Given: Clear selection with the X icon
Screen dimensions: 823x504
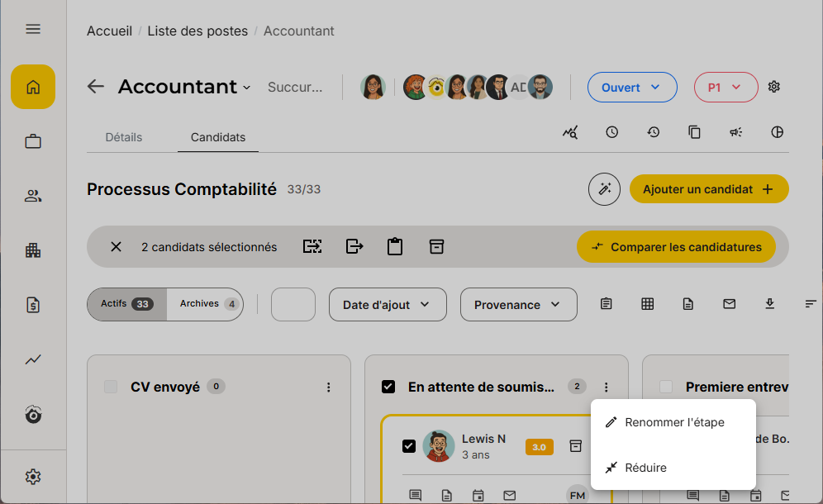Looking at the screenshot, I should click(x=116, y=247).
